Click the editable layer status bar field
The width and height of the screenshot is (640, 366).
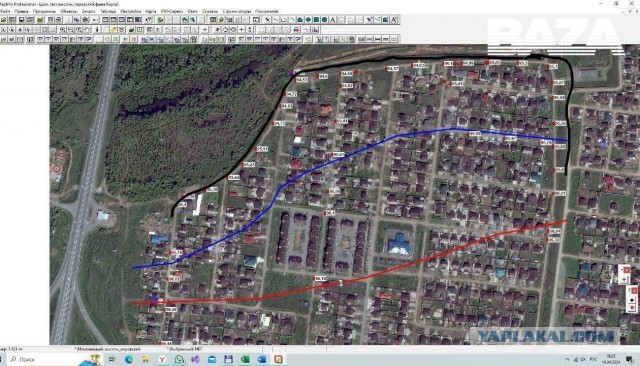[108, 349]
